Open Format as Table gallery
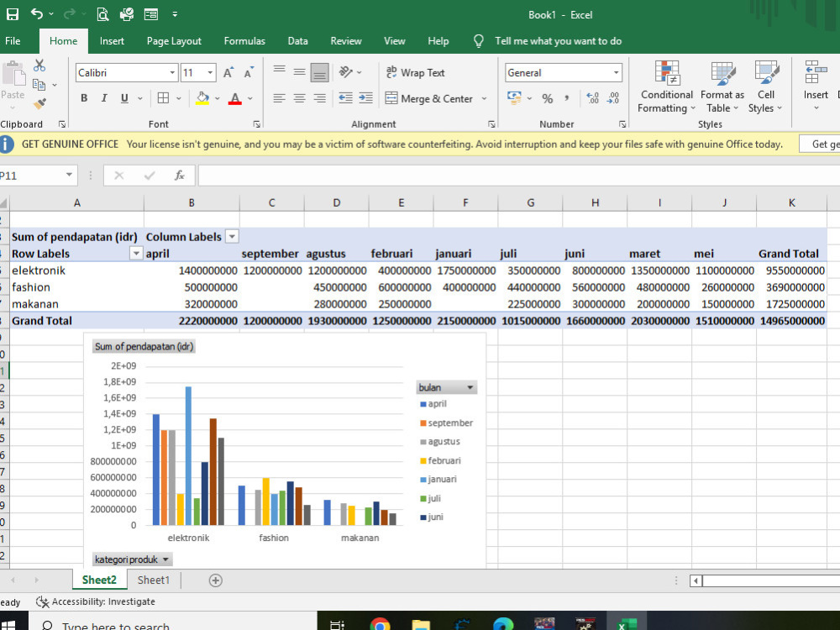The height and width of the screenshot is (630, 840). (722, 87)
